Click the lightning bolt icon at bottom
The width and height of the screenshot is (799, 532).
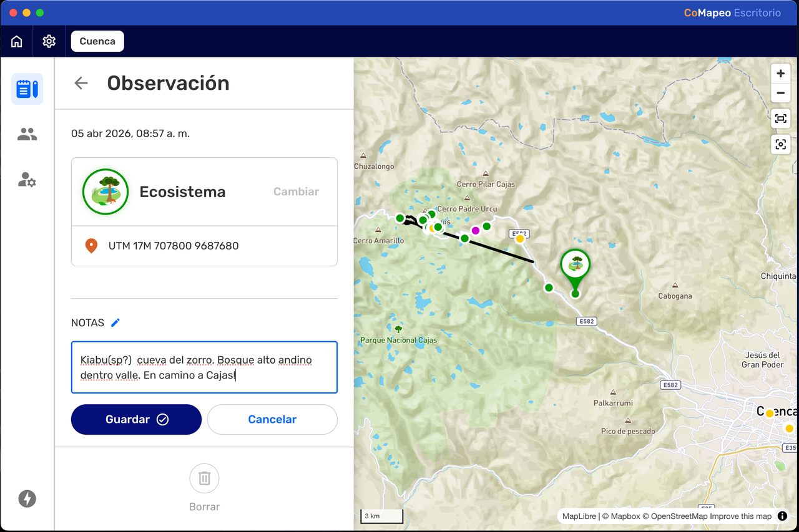[27, 498]
